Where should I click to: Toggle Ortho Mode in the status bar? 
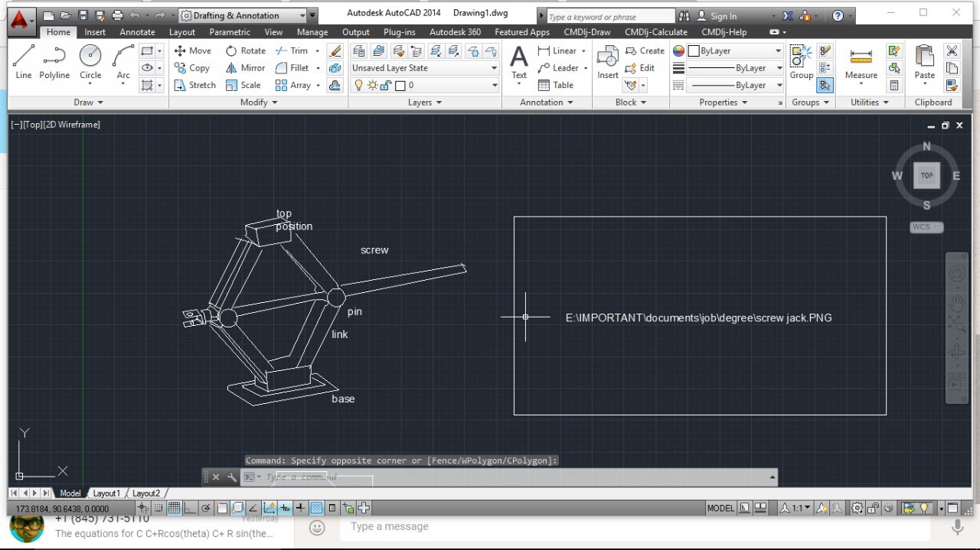pos(190,507)
